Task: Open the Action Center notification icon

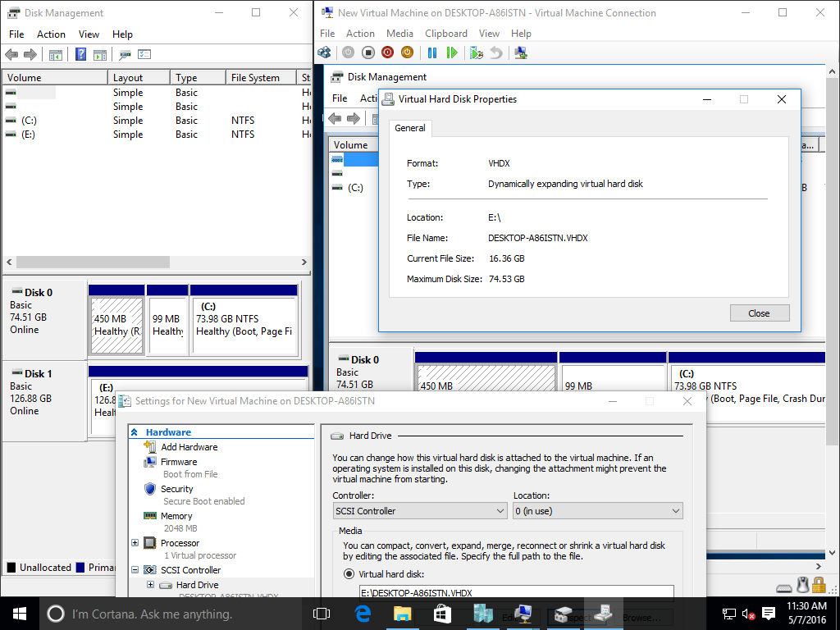Action: tap(769, 614)
